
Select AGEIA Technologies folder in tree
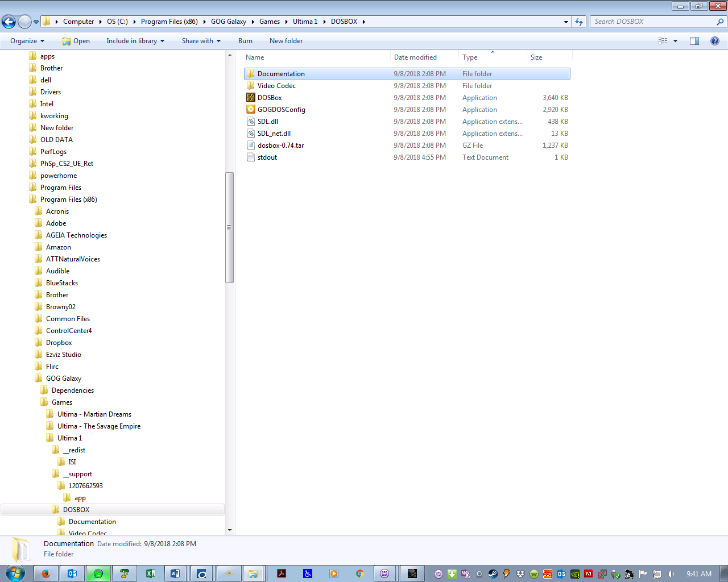(x=76, y=235)
